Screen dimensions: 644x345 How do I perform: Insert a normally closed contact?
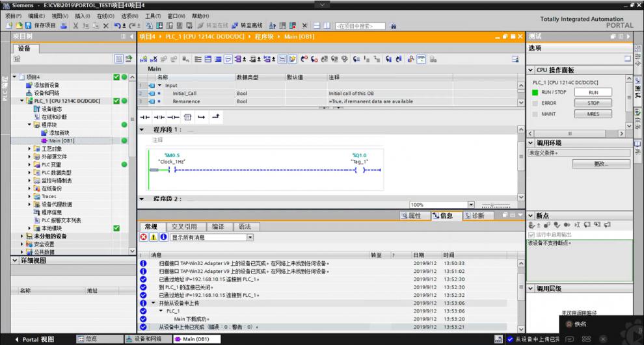pos(159,118)
